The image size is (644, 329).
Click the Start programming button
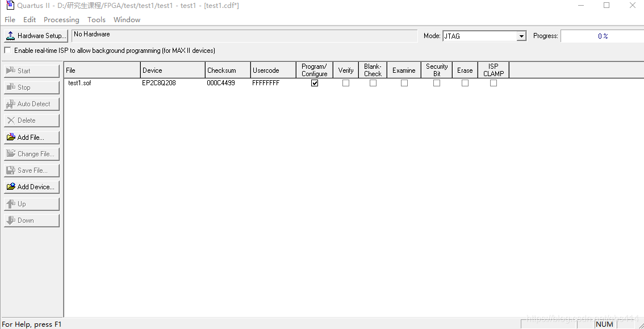click(x=32, y=70)
